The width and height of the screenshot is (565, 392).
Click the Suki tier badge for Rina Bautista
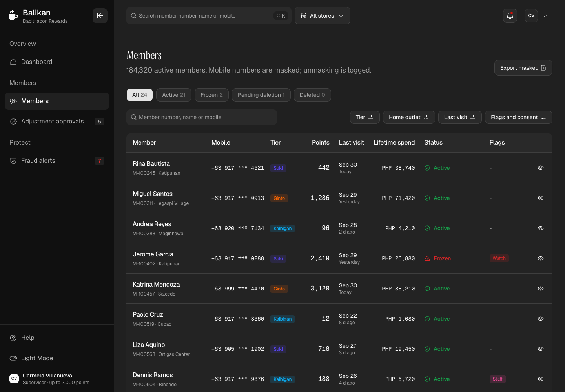278,168
